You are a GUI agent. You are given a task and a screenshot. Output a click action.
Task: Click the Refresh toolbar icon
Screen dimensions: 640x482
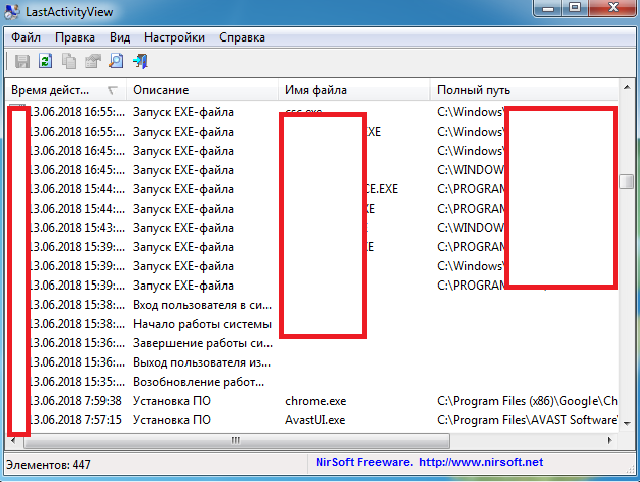click(46, 62)
